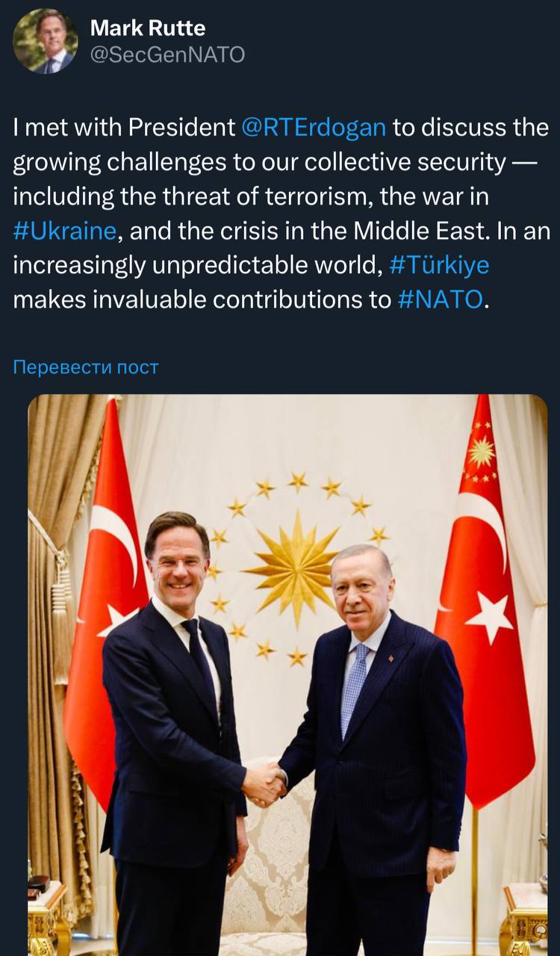The width and height of the screenshot is (560, 956).
Task: Click the gold sun on top-right flag
Action: 481,450
